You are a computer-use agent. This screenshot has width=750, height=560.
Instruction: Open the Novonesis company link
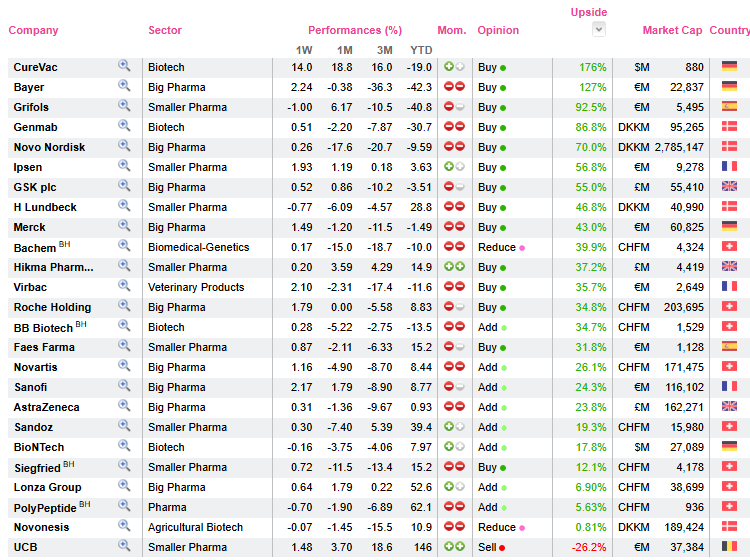point(41,527)
